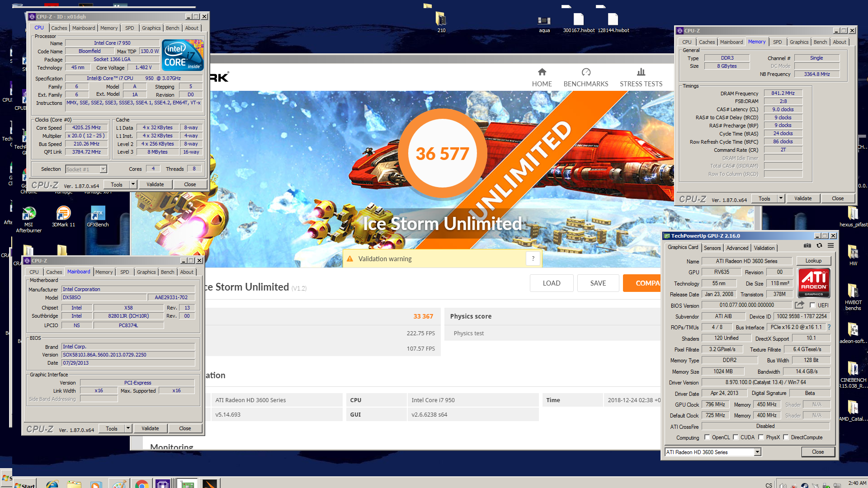Open 3DMark HOME icon
Screen dimensions: 868x488
click(x=542, y=72)
